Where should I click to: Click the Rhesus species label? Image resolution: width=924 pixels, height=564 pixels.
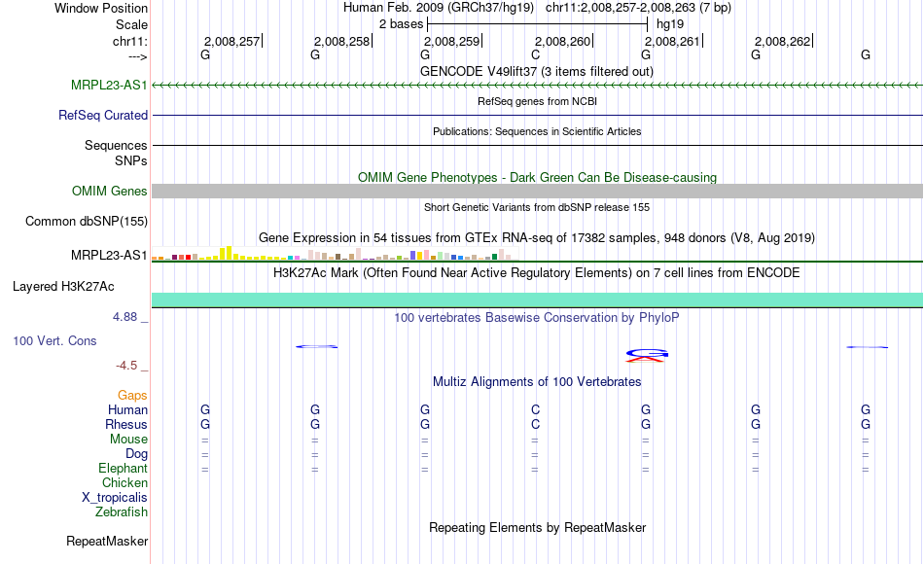(x=126, y=424)
